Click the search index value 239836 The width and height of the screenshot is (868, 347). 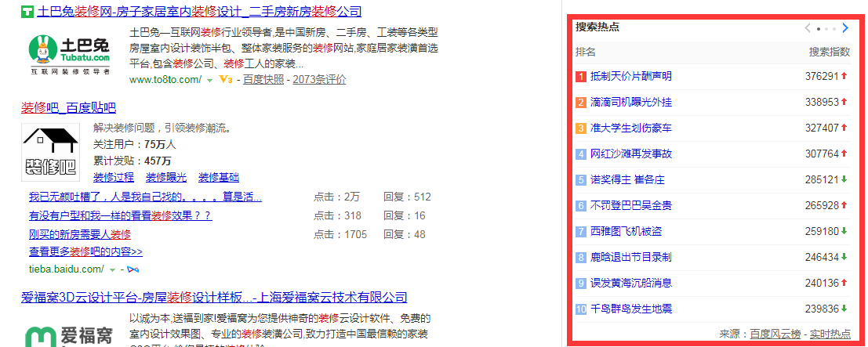(822, 309)
